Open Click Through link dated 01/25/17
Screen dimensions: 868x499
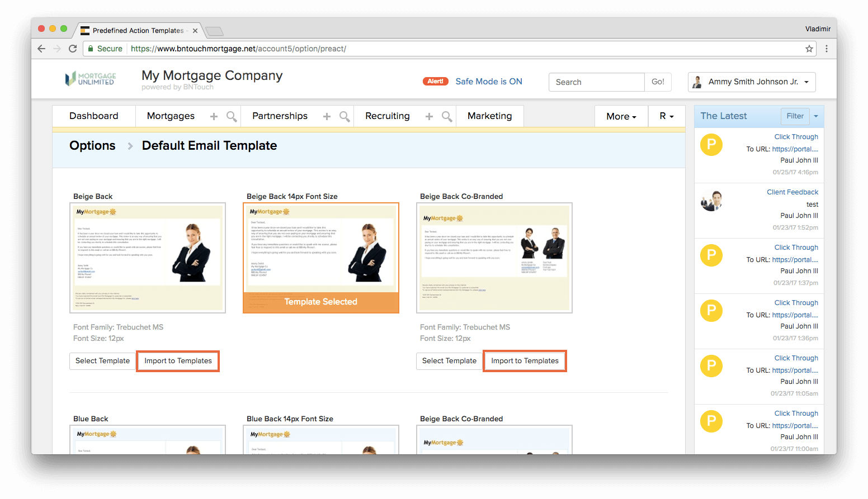click(796, 137)
